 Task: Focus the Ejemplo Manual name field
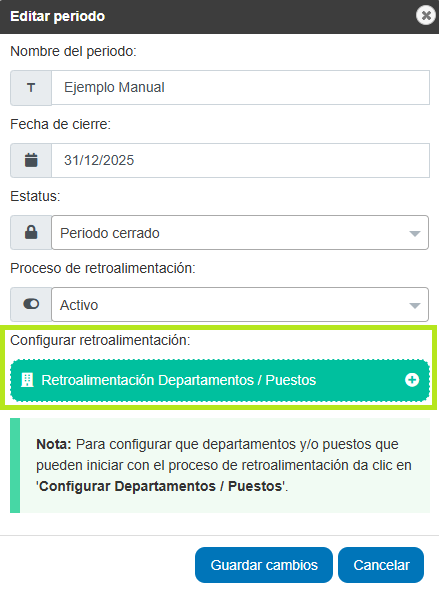point(240,88)
